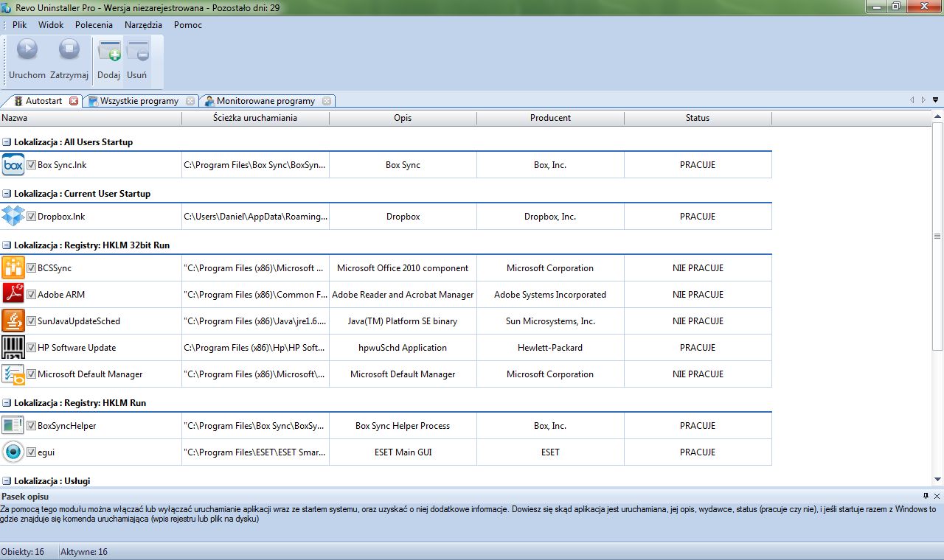The image size is (944, 560).
Task: Collapse the Registry: HKLM Run group
Action: click(x=7, y=403)
